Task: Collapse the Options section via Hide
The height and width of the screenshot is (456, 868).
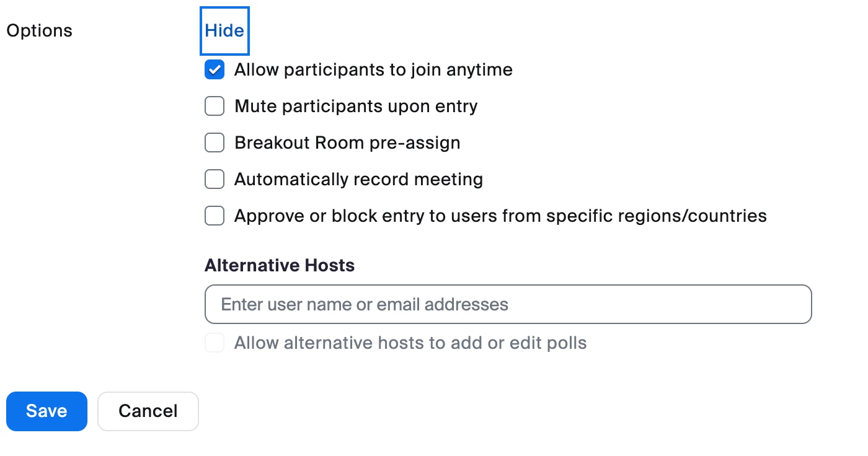Action: coord(224,31)
